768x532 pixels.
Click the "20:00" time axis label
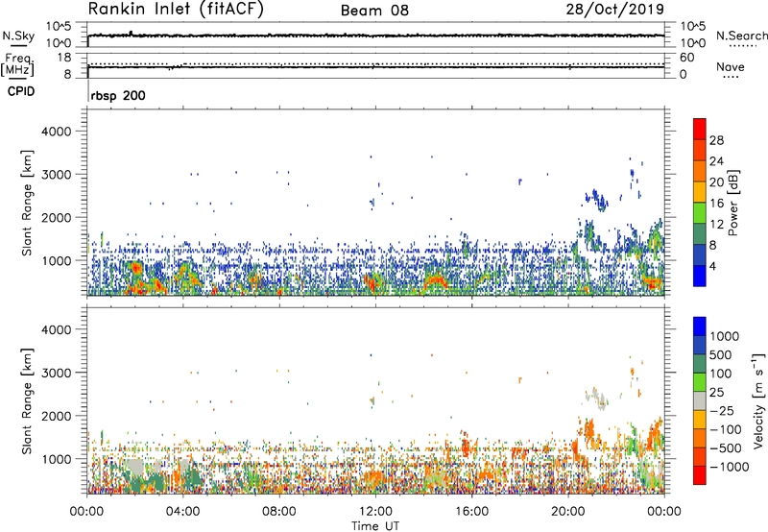click(x=567, y=512)
